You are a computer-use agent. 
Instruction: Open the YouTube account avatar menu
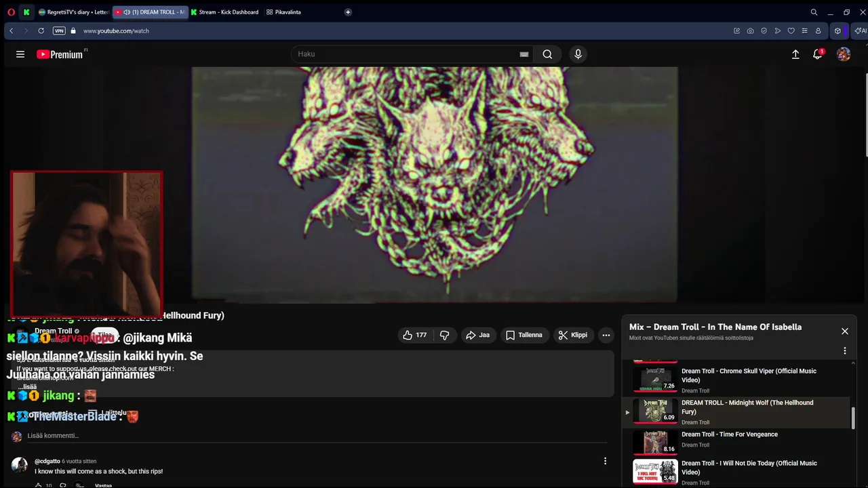point(844,54)
